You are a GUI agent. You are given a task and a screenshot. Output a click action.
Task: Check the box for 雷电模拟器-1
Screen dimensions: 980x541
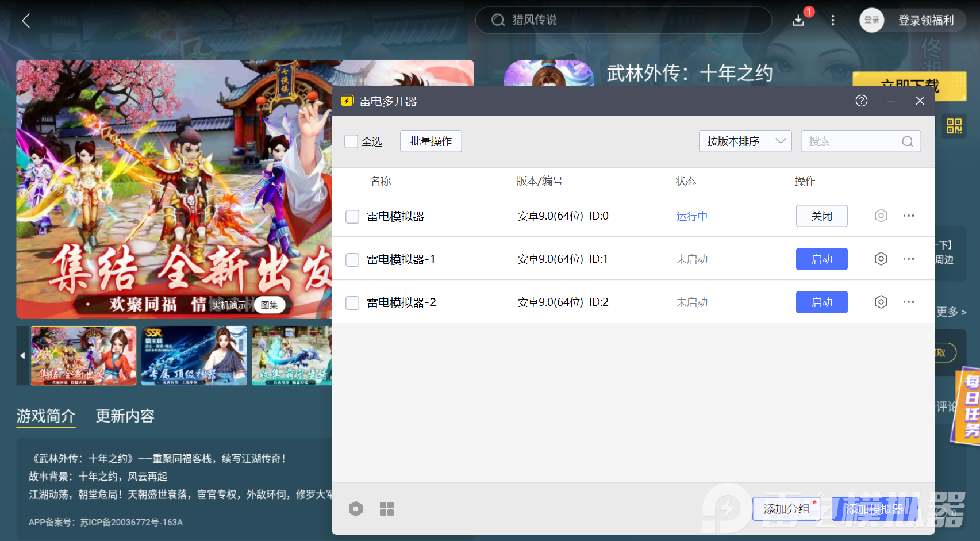tap(352, 259)
